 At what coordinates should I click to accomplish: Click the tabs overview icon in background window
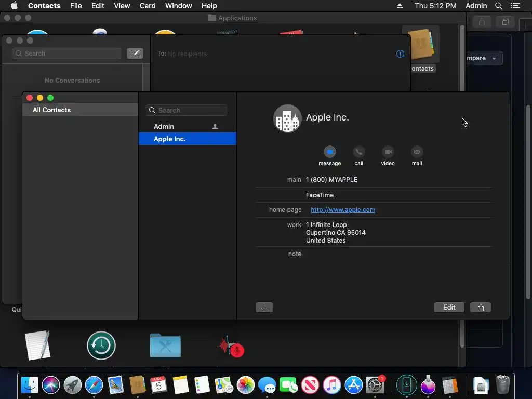(x=505, y=22)
